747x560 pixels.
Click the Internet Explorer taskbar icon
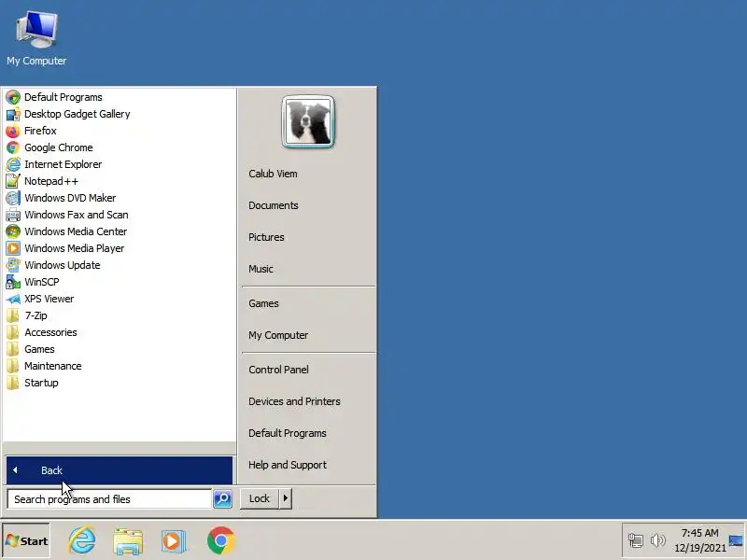[82, 540]
